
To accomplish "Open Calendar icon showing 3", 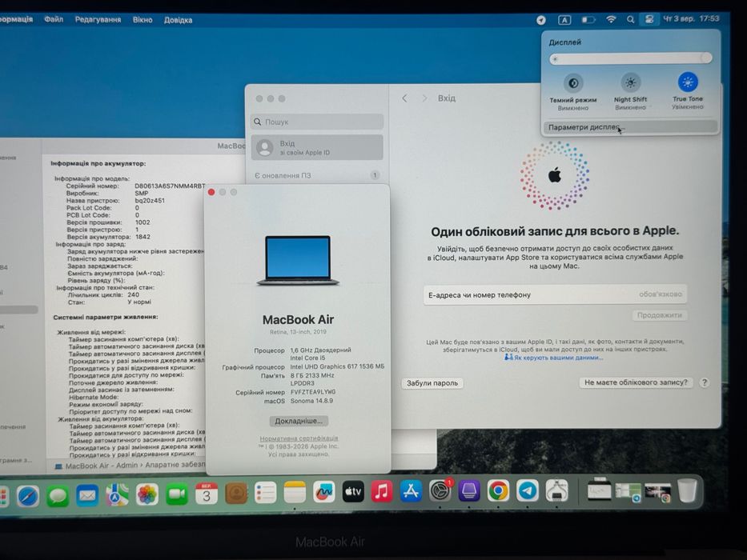I will 207,494.
